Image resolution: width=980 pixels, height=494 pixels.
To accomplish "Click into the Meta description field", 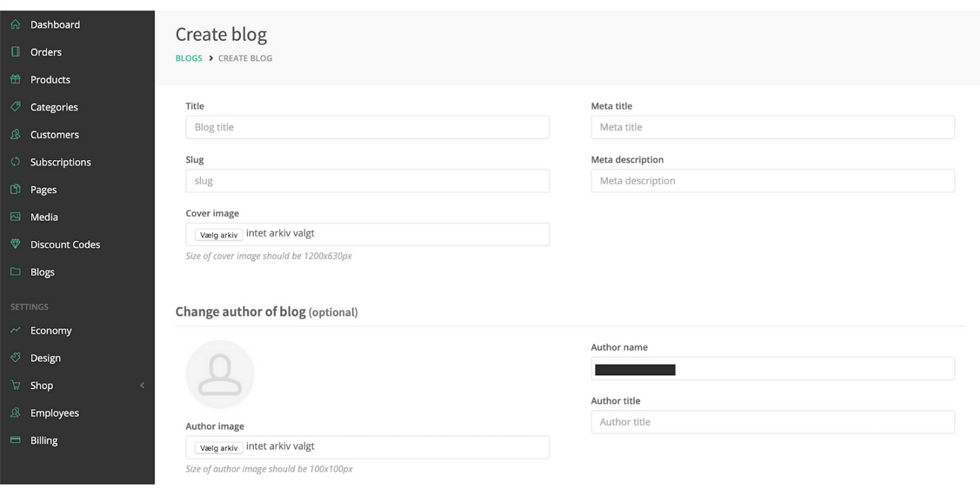I will click(773, 181).
